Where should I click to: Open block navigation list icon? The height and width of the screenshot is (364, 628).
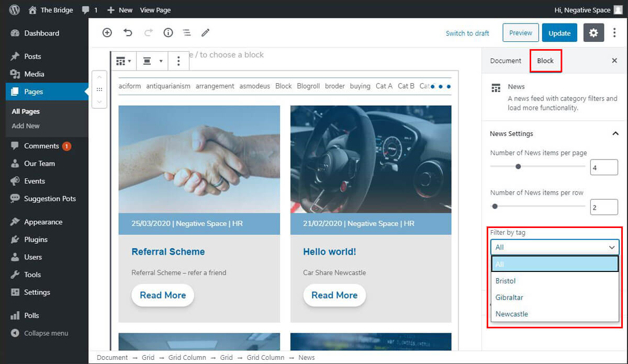click(187, 32)
